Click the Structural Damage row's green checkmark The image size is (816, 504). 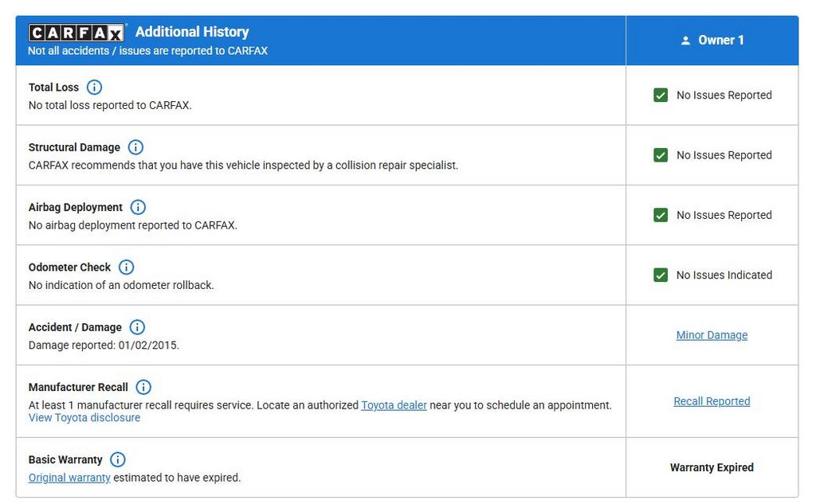coord(661,155)
